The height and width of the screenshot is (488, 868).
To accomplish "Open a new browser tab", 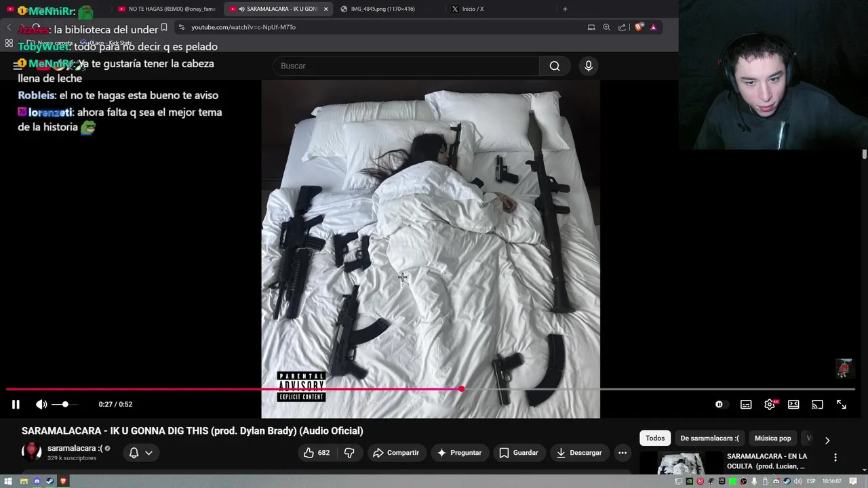I will (x=565, y=9).
